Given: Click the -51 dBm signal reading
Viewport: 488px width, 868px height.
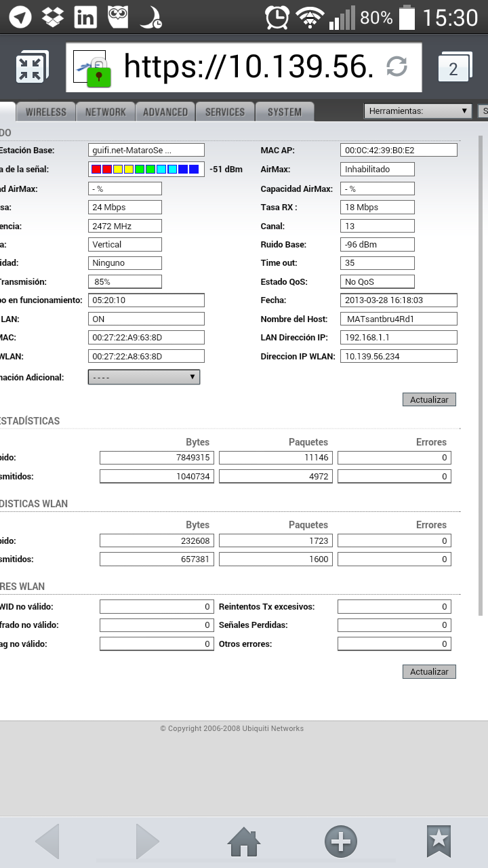Looking at the screenshot, I should click(226, 169).
